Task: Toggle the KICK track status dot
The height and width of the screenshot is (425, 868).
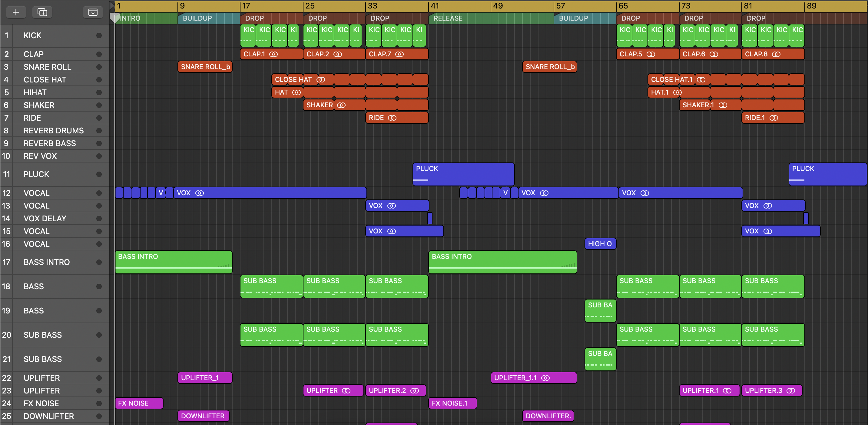Action: (99, 35)
